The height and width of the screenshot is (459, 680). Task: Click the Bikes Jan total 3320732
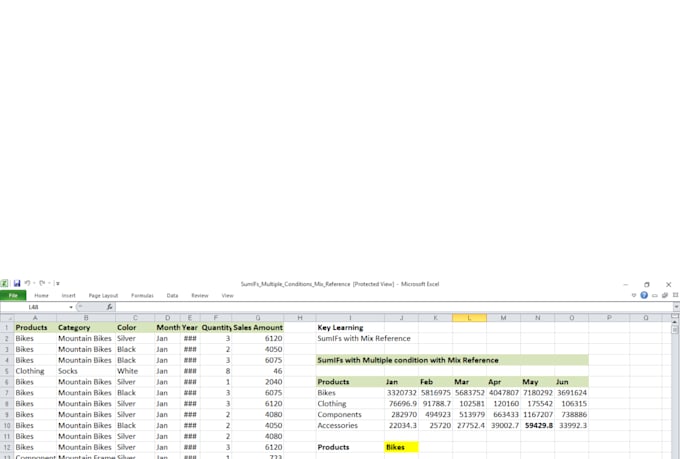click(x=401, y=393)
